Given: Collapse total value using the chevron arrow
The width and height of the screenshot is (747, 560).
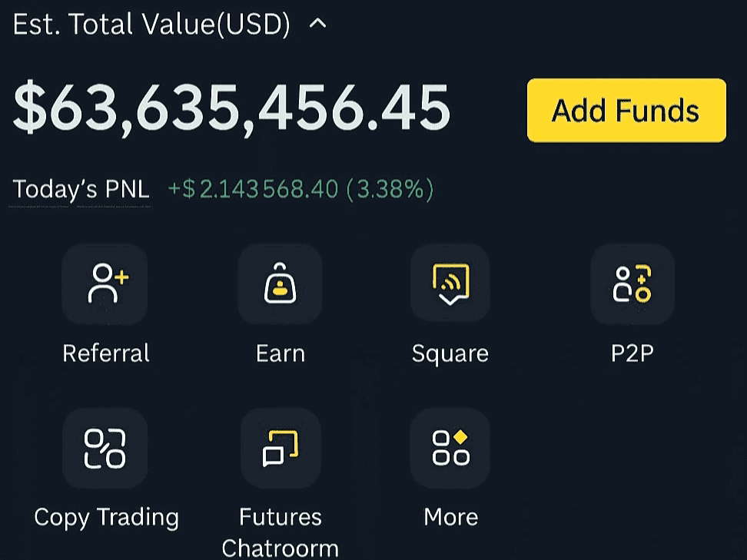Looking at the screenshot, I should [317, 23].
